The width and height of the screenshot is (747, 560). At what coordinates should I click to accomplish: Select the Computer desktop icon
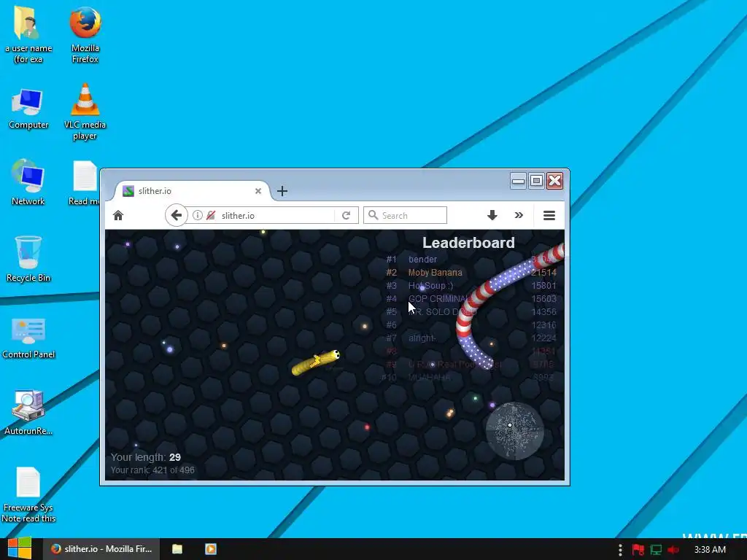click(28, 109)
